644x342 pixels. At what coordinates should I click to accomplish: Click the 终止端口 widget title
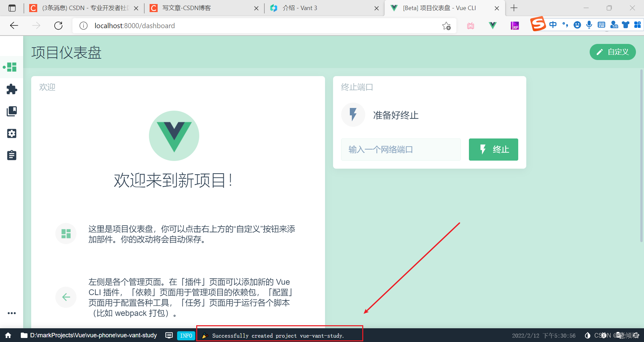pos(357,88)
